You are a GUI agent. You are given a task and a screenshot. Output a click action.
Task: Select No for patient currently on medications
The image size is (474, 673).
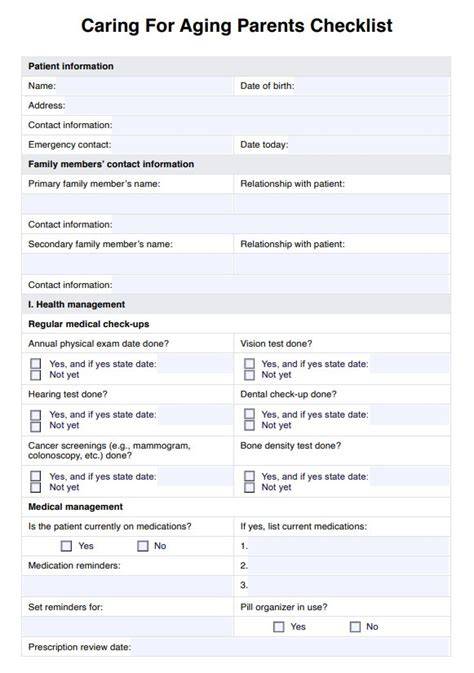coord(143,546)
